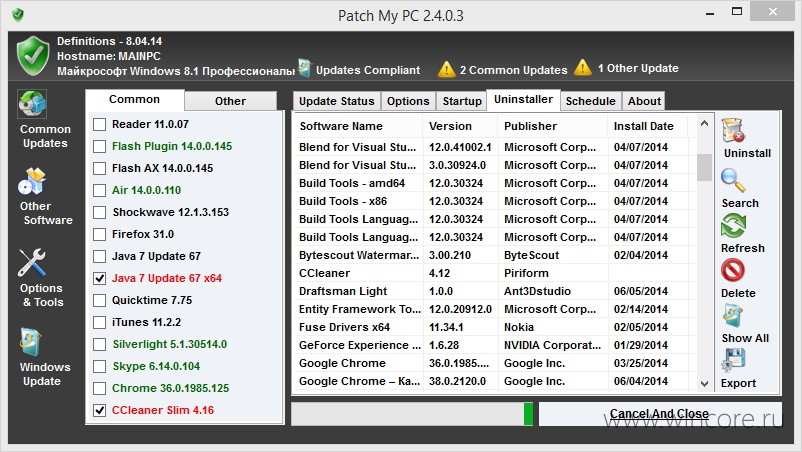Click the Show All icon
The width and height of the screenshot is (802, 452).
click(x=733, y=315)
